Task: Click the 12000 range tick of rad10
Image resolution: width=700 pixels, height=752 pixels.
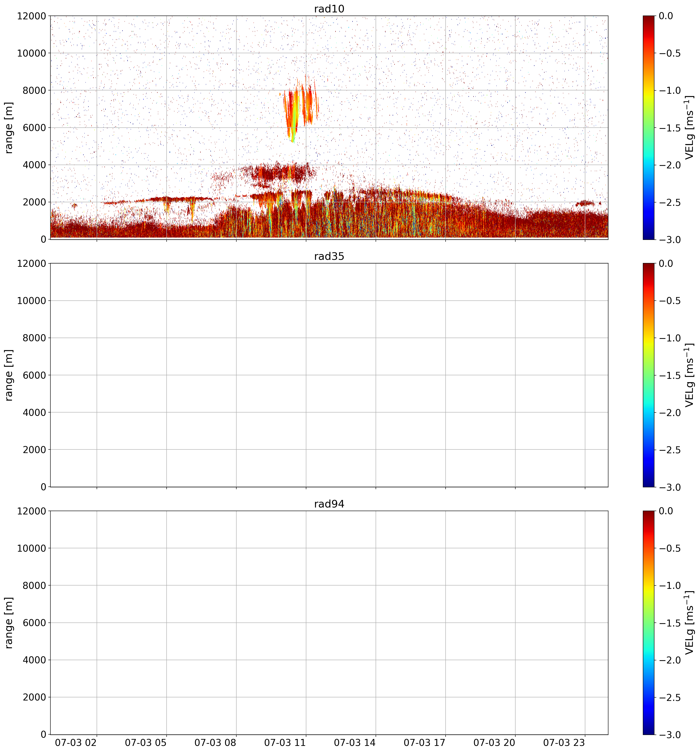Action: (x=31, y=16)
